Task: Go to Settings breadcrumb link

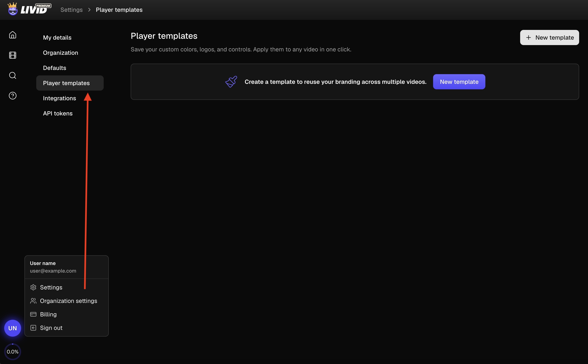Action: [x=71, y=10]
